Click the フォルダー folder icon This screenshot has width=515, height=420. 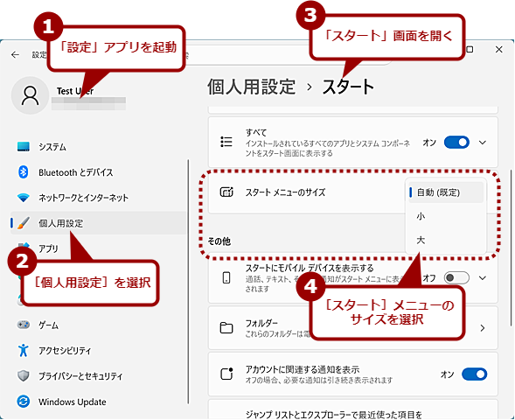click(226, 327)
